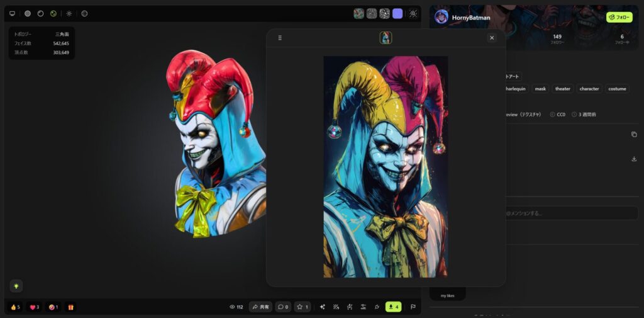Click the gift icon in bottom bar
644x318 pixels.
click(x=71, y=307)
